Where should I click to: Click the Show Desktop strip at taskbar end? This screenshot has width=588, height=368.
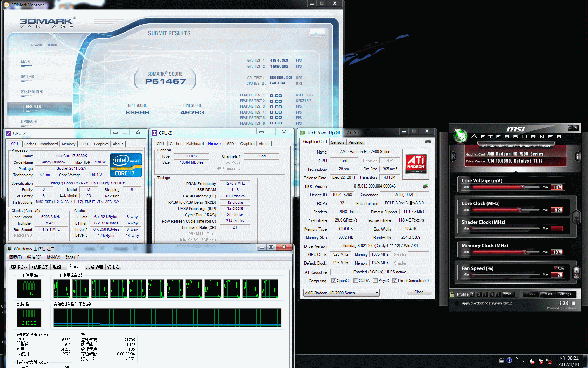(585, 361)
